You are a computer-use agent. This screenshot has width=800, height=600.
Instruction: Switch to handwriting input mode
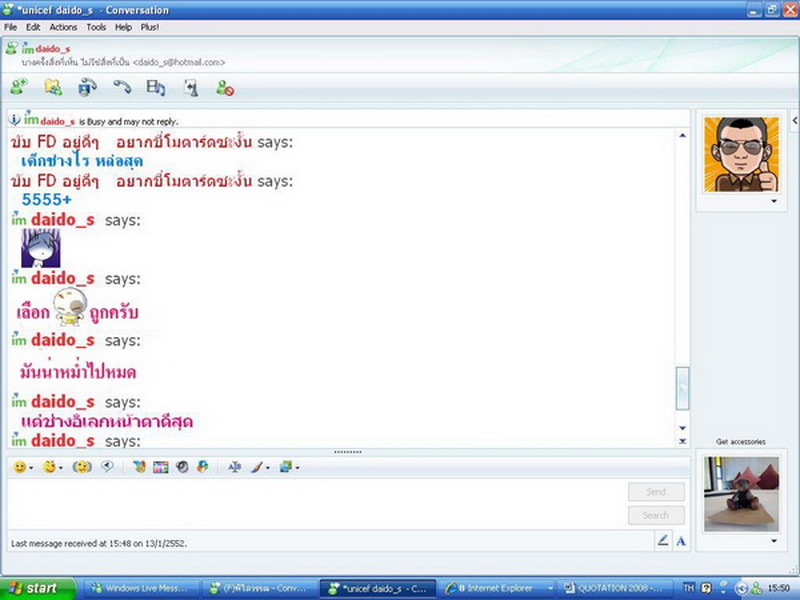coord(662,541)
